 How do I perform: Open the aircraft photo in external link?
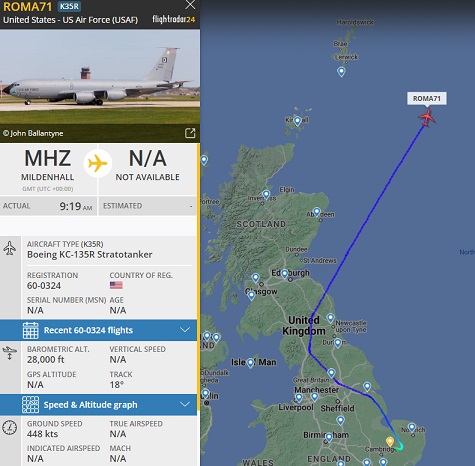point(190,133)
